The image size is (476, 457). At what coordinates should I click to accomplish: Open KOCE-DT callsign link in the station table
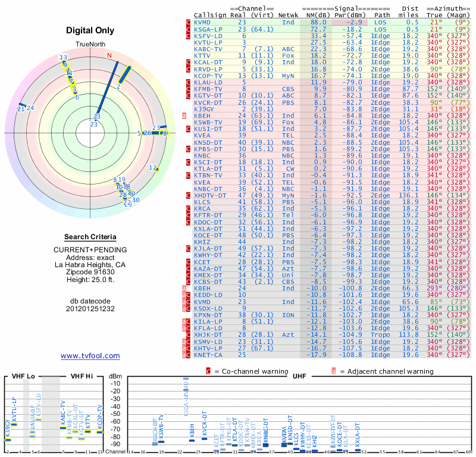click(208, 235)
